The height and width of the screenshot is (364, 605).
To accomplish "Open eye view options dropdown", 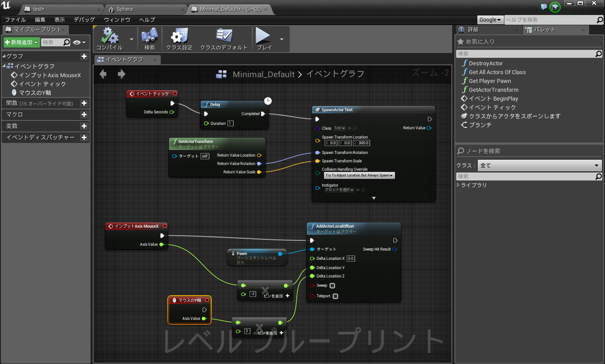I will pyautogui.click(x=79, y=42).
